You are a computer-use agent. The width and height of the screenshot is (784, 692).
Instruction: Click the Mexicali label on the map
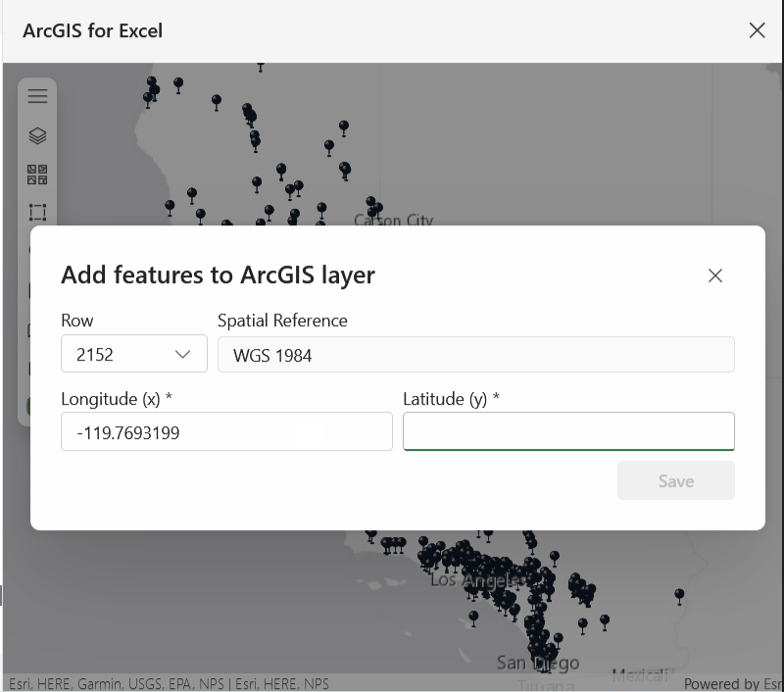click(640, 675)
